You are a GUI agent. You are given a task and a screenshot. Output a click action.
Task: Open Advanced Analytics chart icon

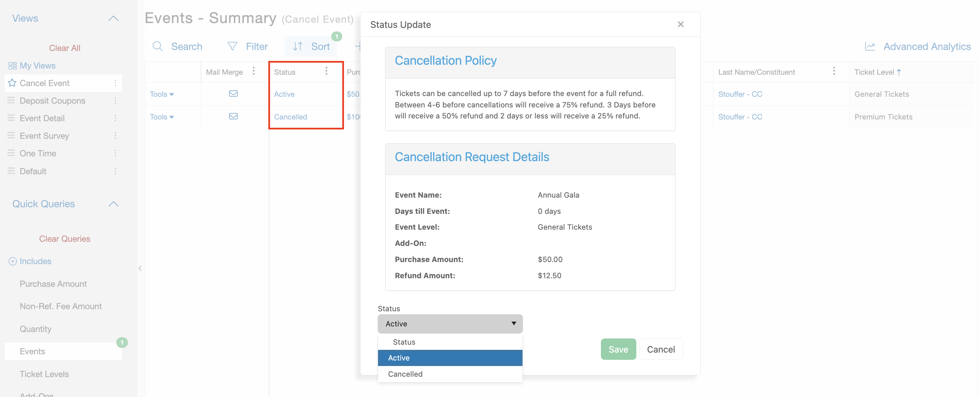(x=870, y=46)
